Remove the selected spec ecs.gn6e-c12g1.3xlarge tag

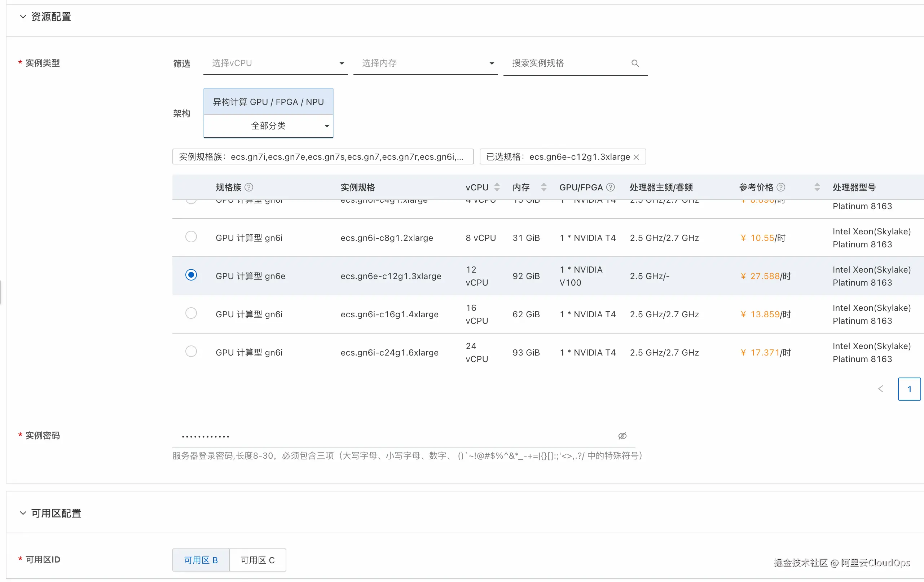pyautogui.click(x=636, y=157)
